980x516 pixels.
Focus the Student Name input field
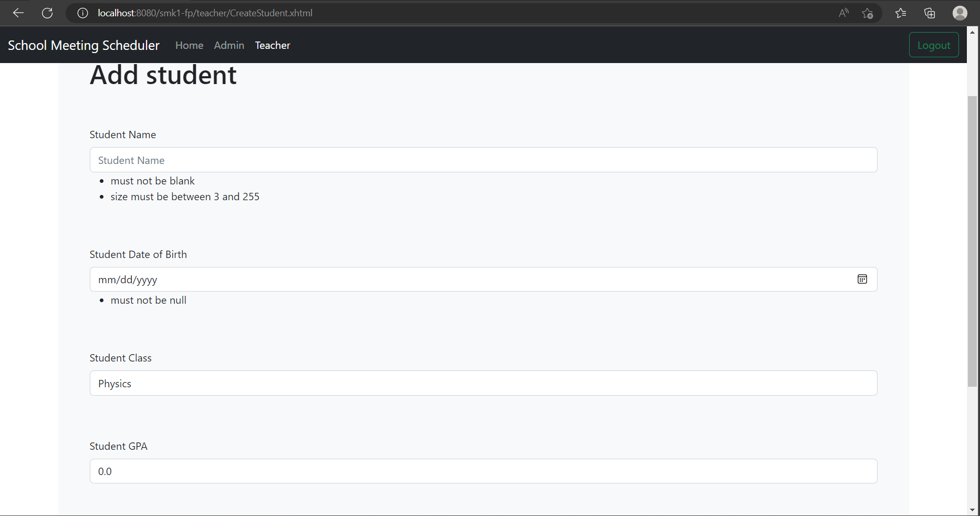[x=483, y=160]
